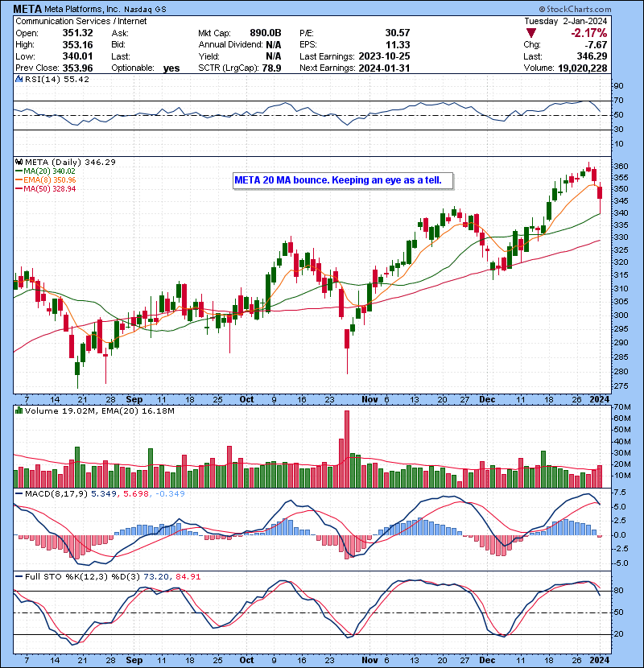This screenshot has height=668, width=644.
Task: Click the Bid label in the quote header
Action: coord(118,45)
